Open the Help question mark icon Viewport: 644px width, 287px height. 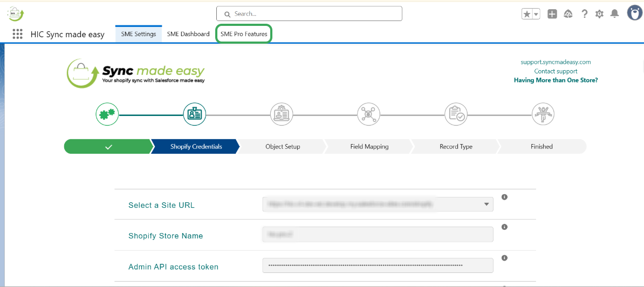(585, 14)
